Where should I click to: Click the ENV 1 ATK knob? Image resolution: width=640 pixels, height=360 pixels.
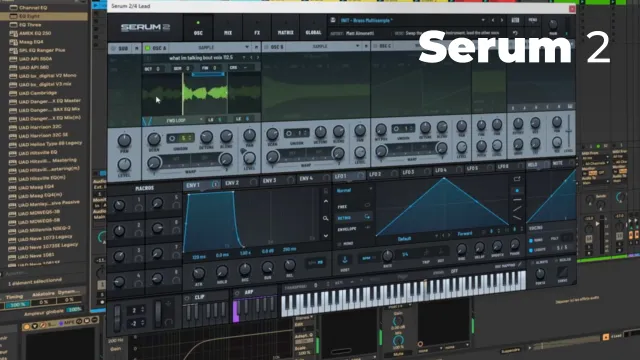(198, 273)
